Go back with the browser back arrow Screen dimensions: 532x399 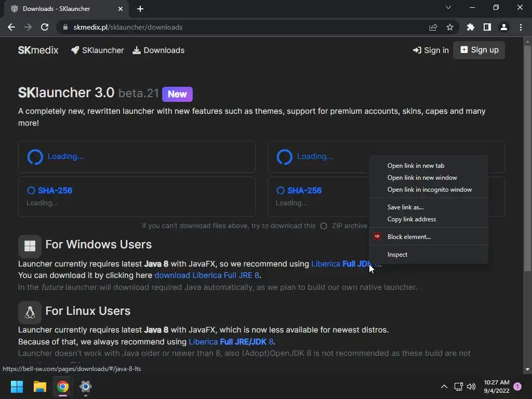(11, 27)
